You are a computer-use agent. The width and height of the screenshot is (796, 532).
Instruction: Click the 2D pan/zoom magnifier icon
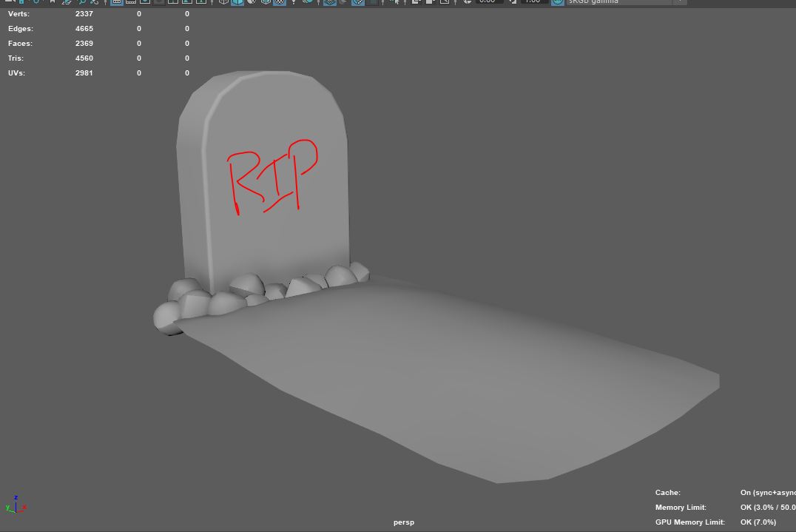click(82, 2)
